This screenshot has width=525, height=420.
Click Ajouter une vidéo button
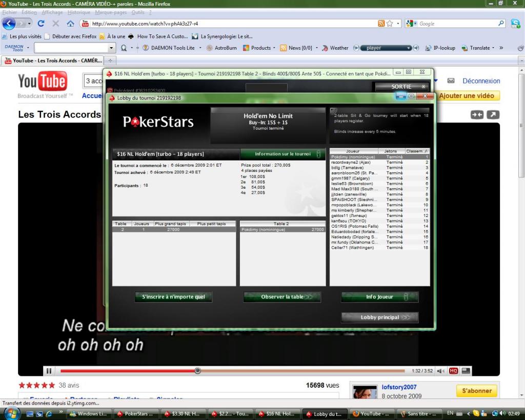click(467, 96)
